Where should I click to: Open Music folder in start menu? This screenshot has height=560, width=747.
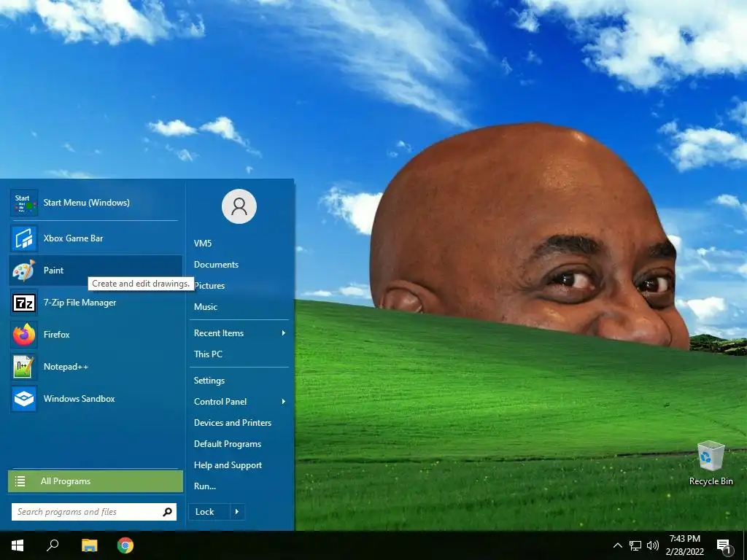click(x=205, y=307)
